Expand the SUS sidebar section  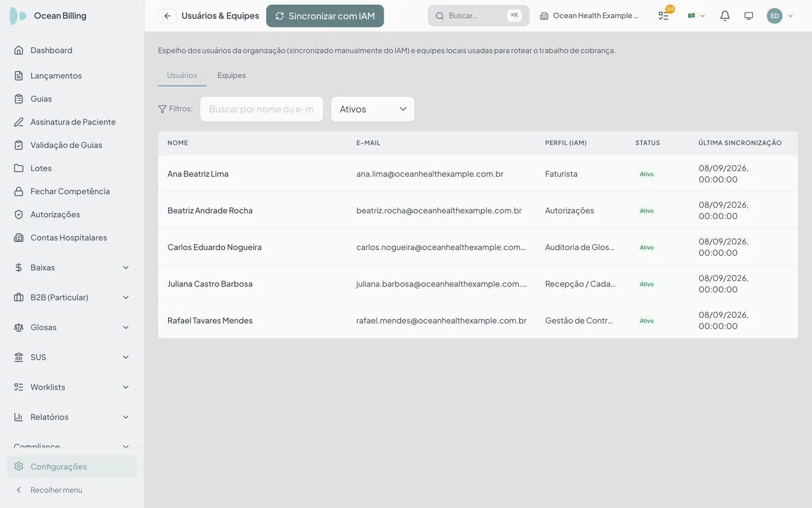coord(72,358)
